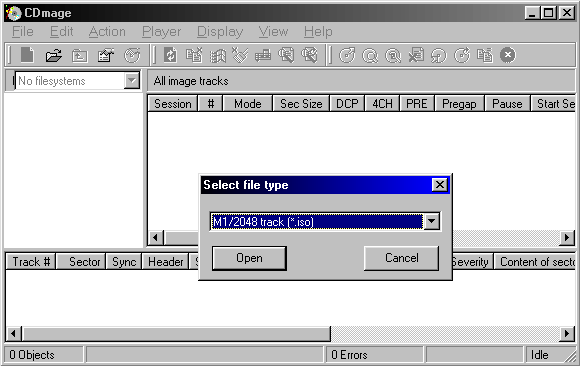580x366 pixels.
Task: Click the crossed-out sheet icon
Action: (416, 55)
